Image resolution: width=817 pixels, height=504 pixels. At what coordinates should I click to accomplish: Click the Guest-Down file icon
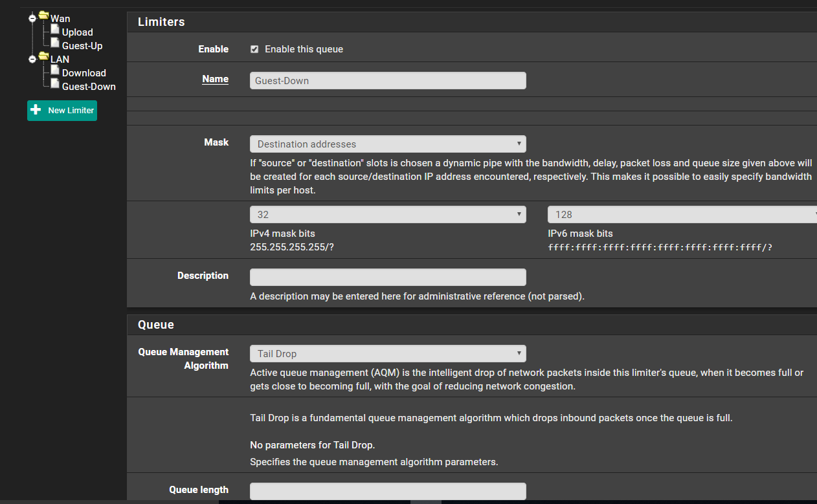55,84
